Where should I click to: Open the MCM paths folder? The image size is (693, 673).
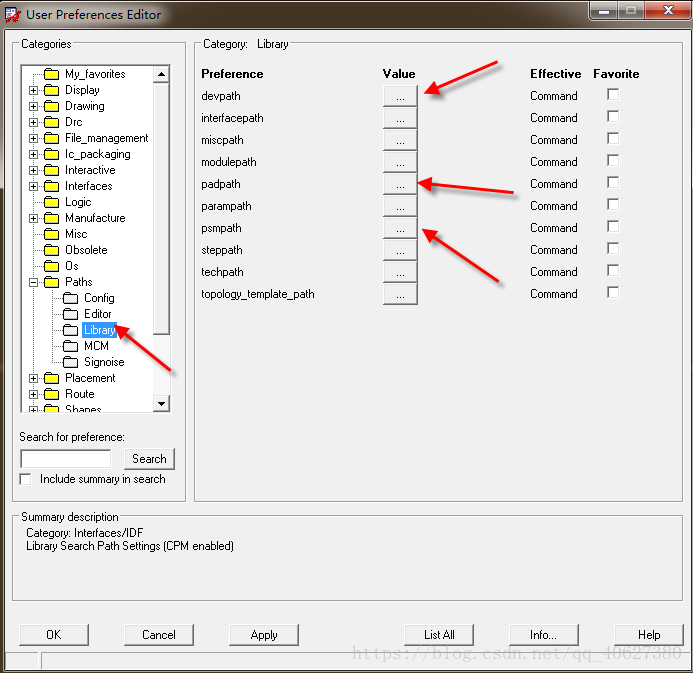tap(96, 346)
